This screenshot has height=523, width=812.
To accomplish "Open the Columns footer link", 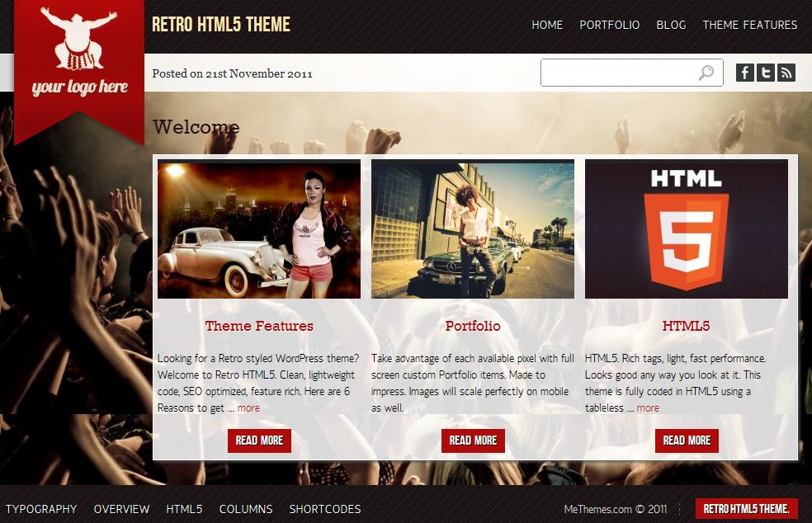I will pyautogui.click(x=246, y=509).
